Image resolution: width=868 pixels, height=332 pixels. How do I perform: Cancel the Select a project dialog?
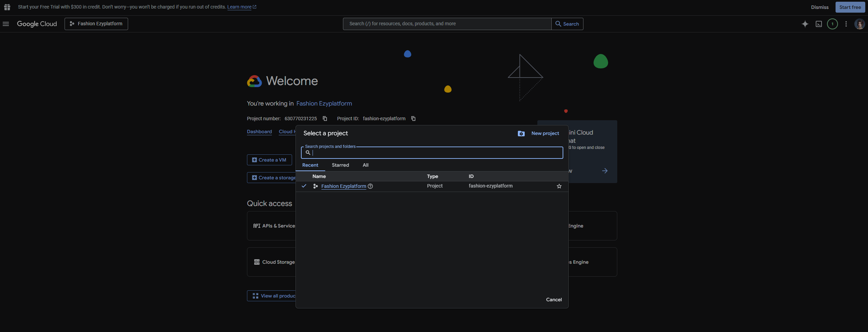[554, 300]
